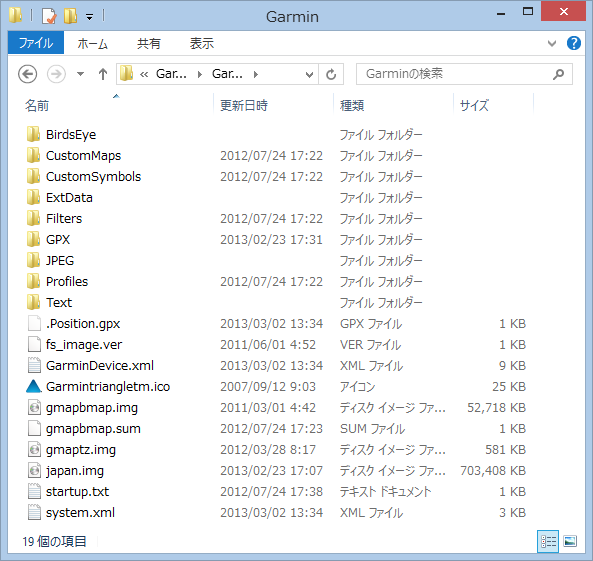Click the first Gar... breadcrumb segment
The image size is (593, 561).
[x=171, y=74]
